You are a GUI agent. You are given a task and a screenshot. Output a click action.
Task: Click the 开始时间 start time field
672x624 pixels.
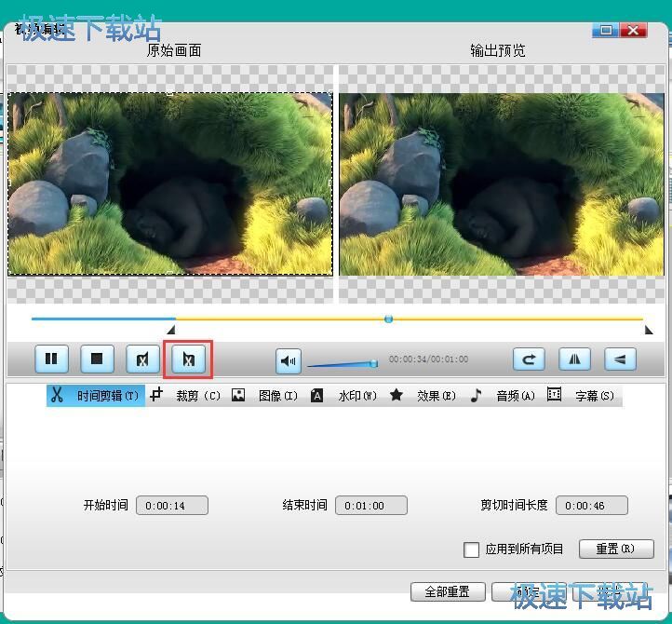pos(172,506)
